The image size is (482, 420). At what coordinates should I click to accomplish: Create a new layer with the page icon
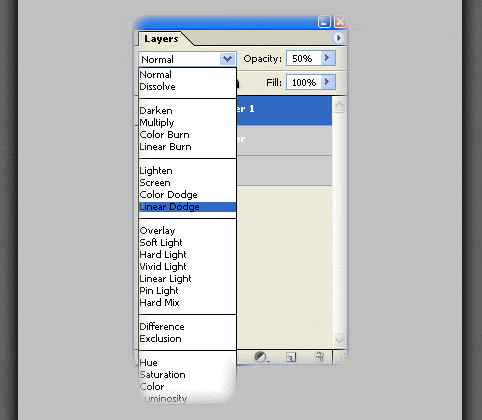click(291, 357)
